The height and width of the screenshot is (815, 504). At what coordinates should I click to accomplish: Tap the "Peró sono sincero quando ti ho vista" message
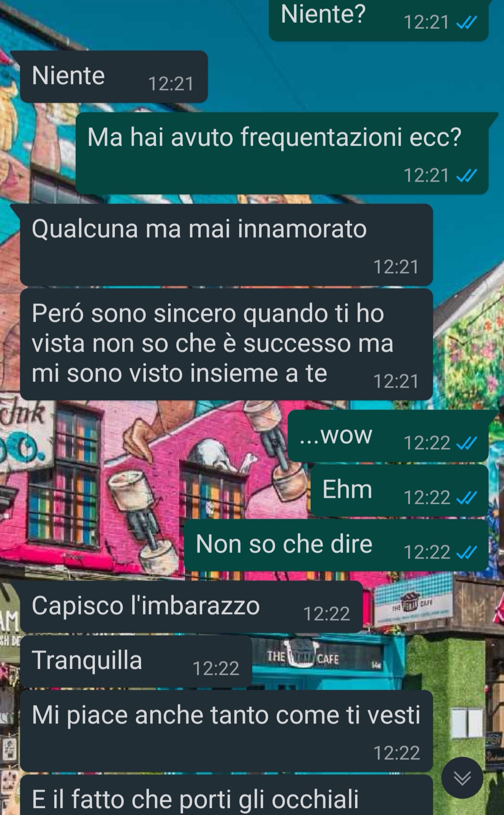coord(227,344)
